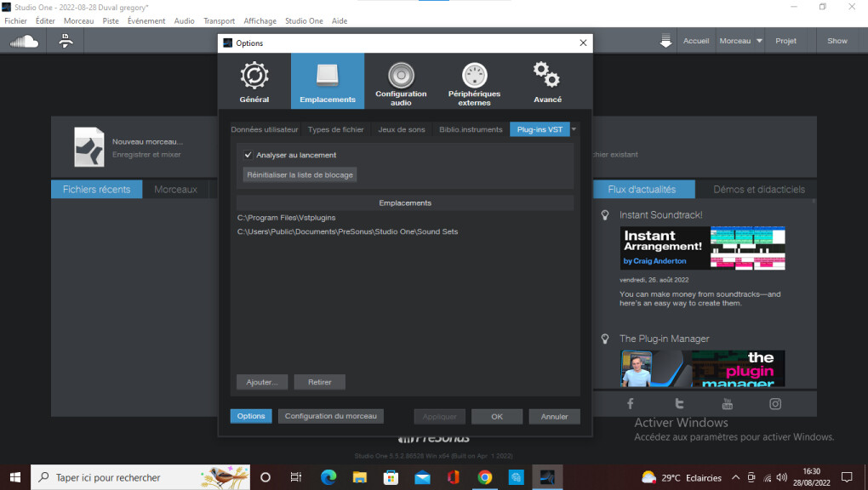
Task: Click lightbulb icon next to The Plug-in Manager
Action: [x=605, y=339]
